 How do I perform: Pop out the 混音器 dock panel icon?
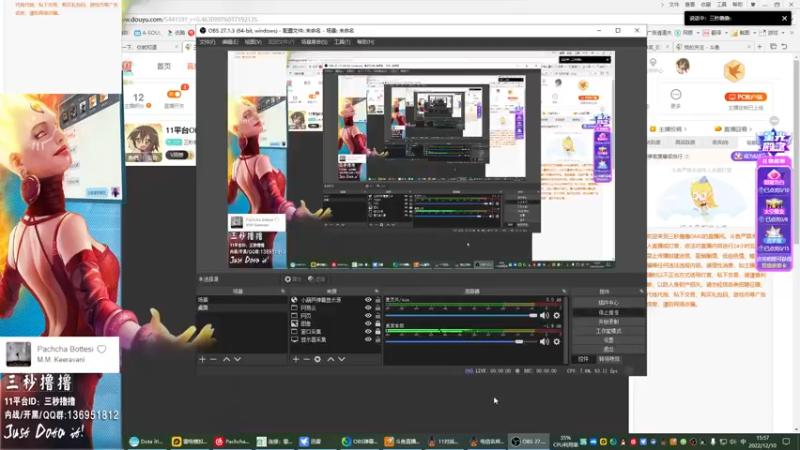[x=564, y=291]
